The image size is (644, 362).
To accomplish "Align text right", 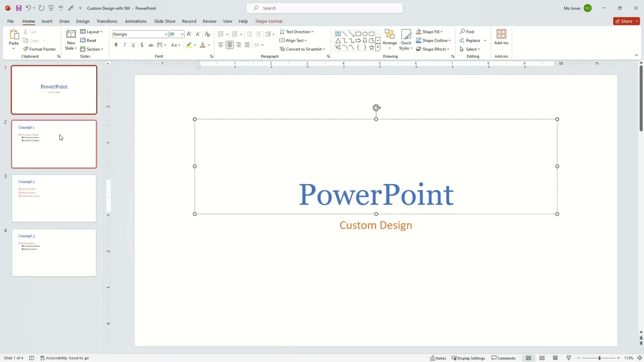I will [x=238, y=45].
